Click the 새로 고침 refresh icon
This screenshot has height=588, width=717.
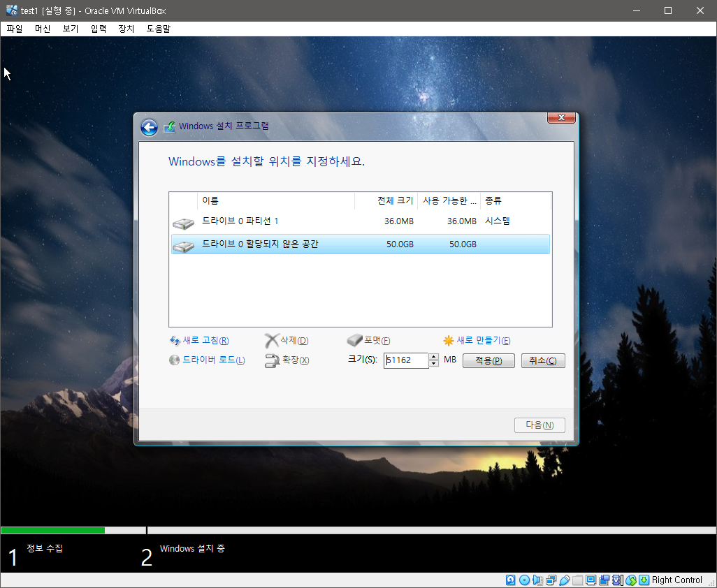[175, 341]
